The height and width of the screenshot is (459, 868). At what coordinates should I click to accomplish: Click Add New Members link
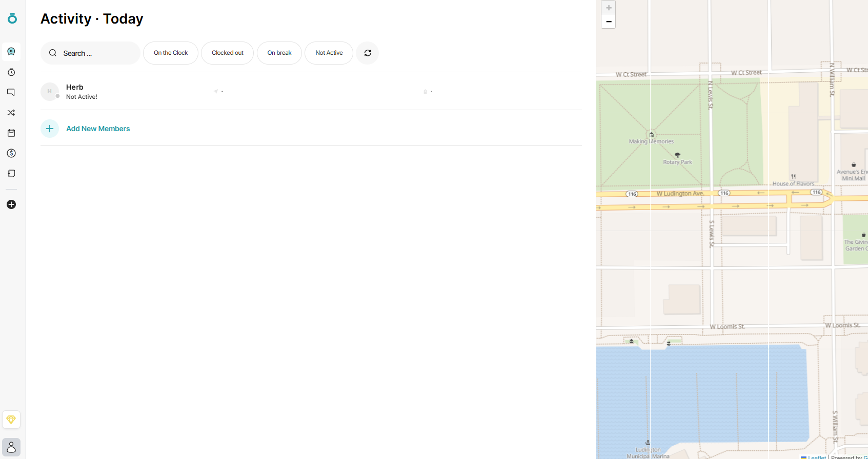point(98,129)
